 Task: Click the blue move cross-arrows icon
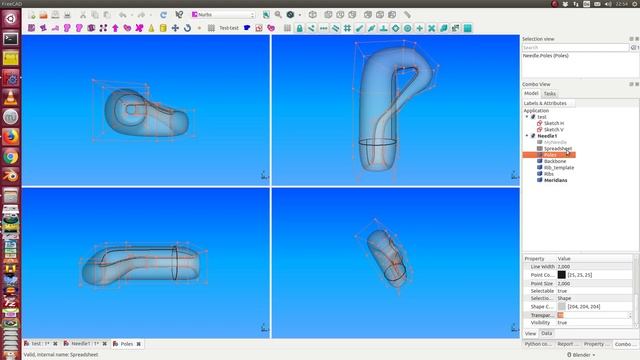(175, 28)
